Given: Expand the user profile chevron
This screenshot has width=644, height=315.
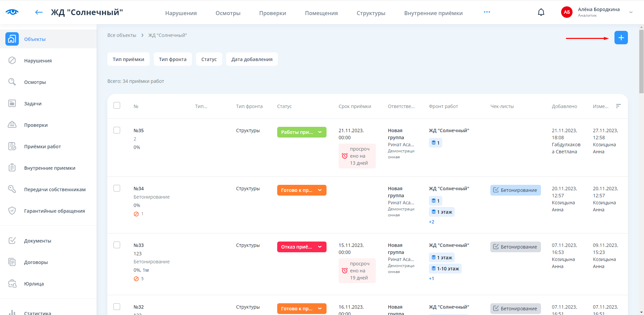Looking at the screenshot, I should pyautogui.click(x=631, y=12).
